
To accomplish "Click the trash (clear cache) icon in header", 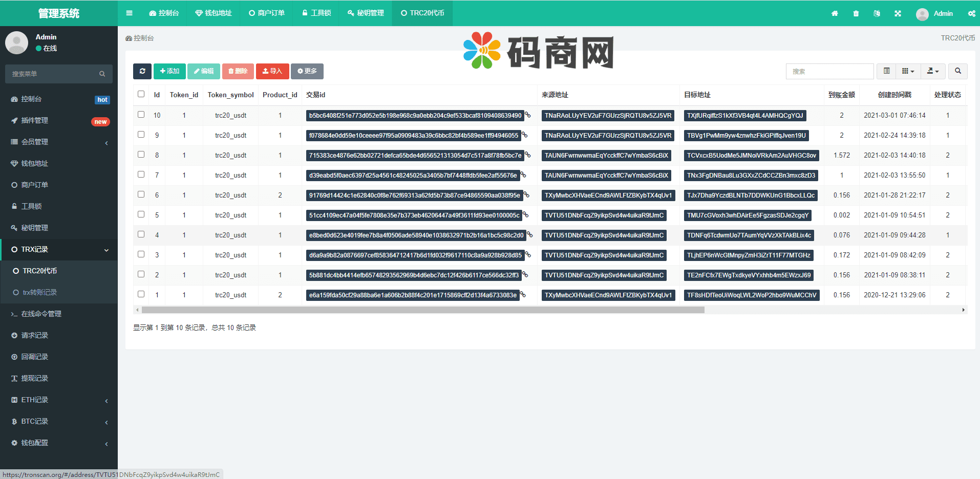I will click(x=856, y=13).
